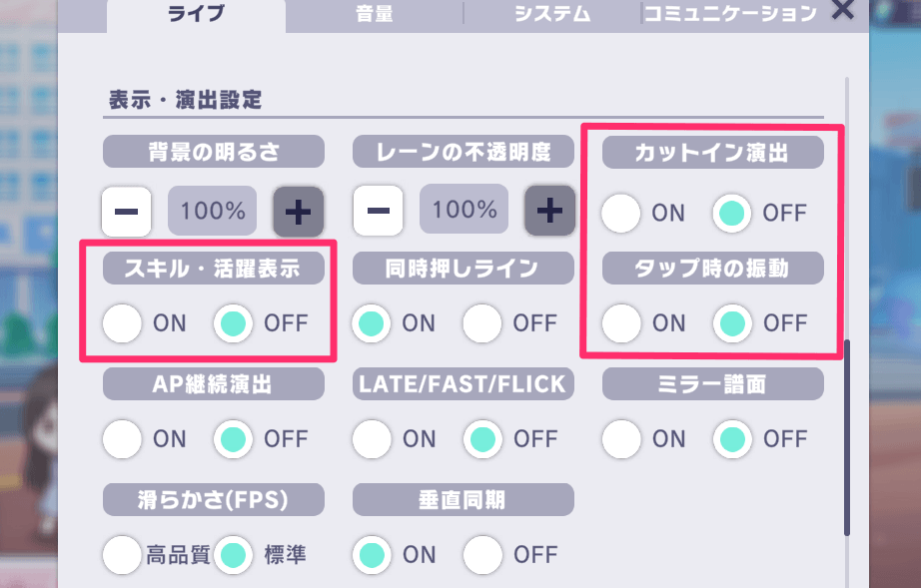The height and width of the screenshot is (588, 921).
Task: Turn on スキル・活躍表示
Action: coord(122,323)
